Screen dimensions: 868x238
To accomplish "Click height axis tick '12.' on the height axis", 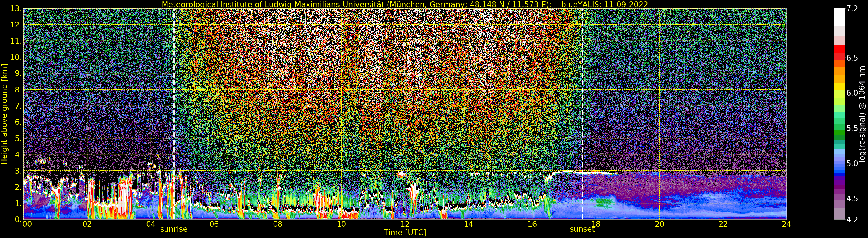I will pos(16,25).
